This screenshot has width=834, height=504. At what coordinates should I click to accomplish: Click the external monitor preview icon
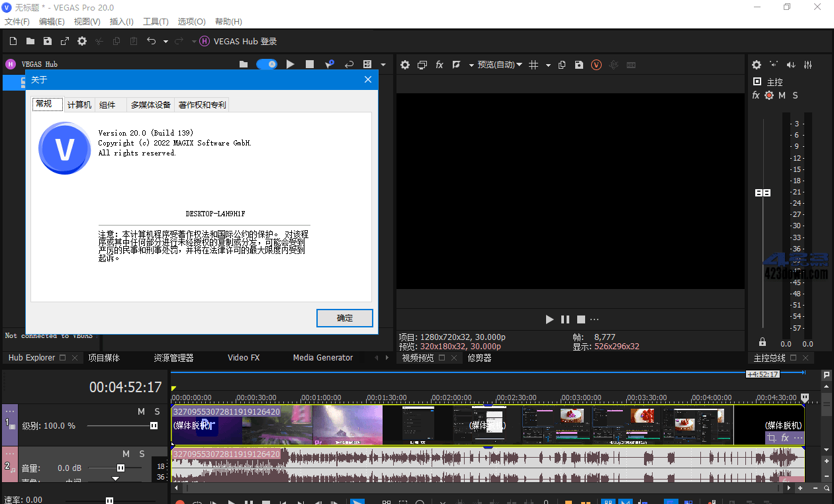[x=422, y=65]
